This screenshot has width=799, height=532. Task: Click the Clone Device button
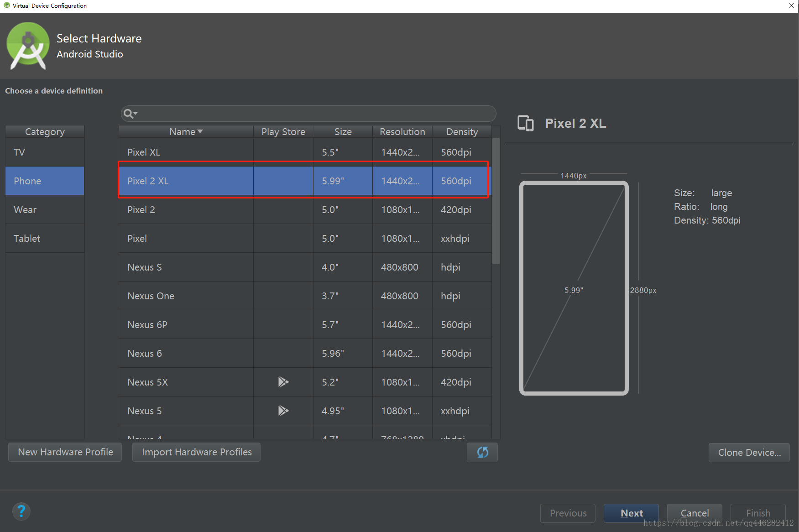coord(749,453)
